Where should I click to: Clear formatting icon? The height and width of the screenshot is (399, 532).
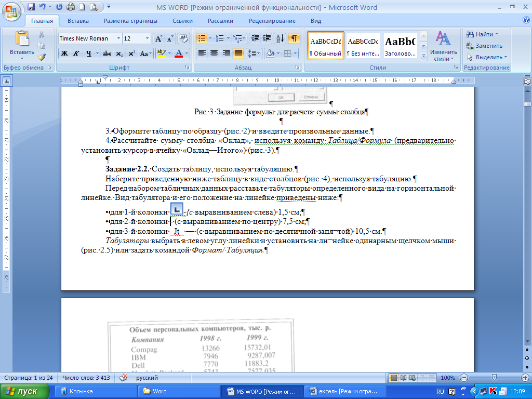point(183,38)
